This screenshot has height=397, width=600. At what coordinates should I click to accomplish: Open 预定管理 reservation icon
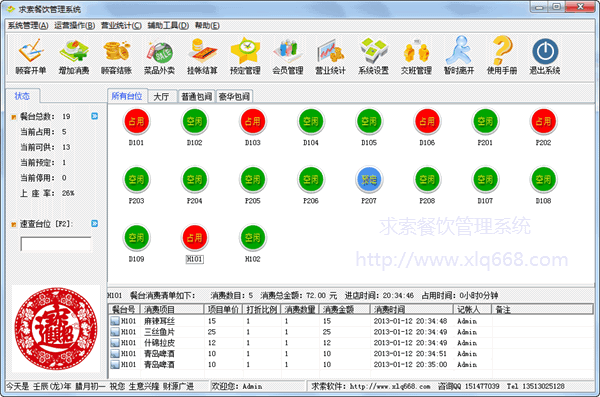tap(245, 56)
